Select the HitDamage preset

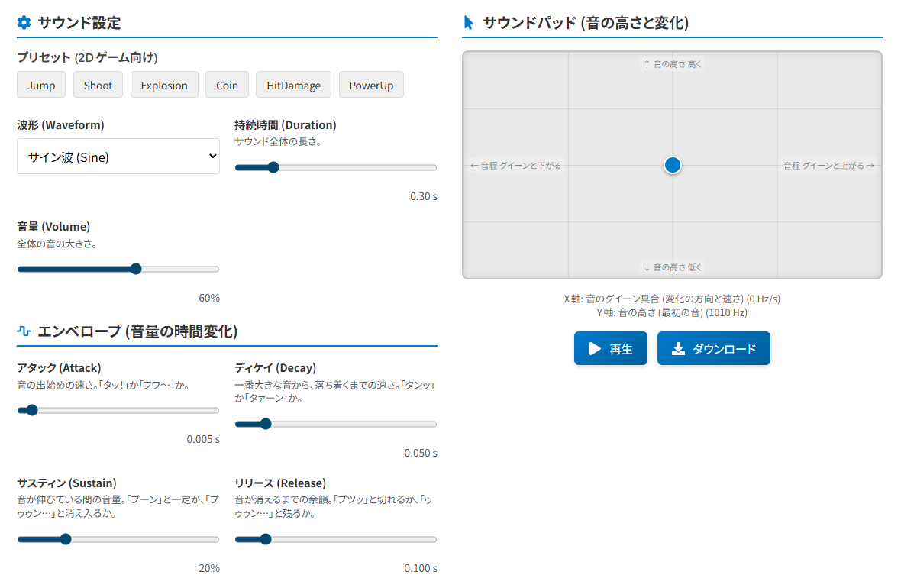(x=293, y=86)
